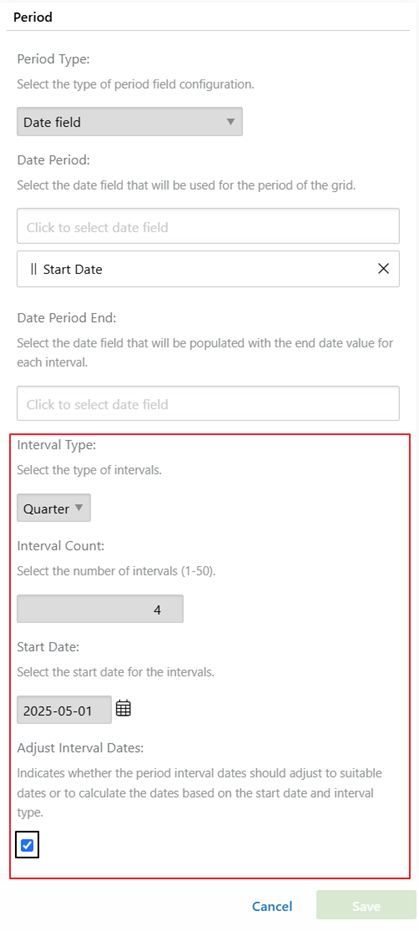Click the 'Interval Count:' label
This screenshot has width=419, height=931.
click(61, 545)
